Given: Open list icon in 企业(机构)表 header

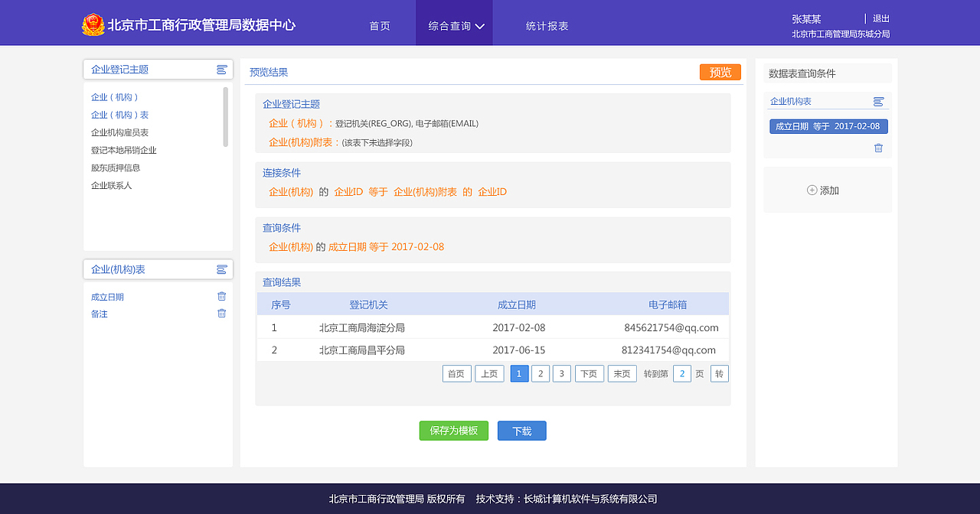Looking at the screenshot, I should (222, 269).
